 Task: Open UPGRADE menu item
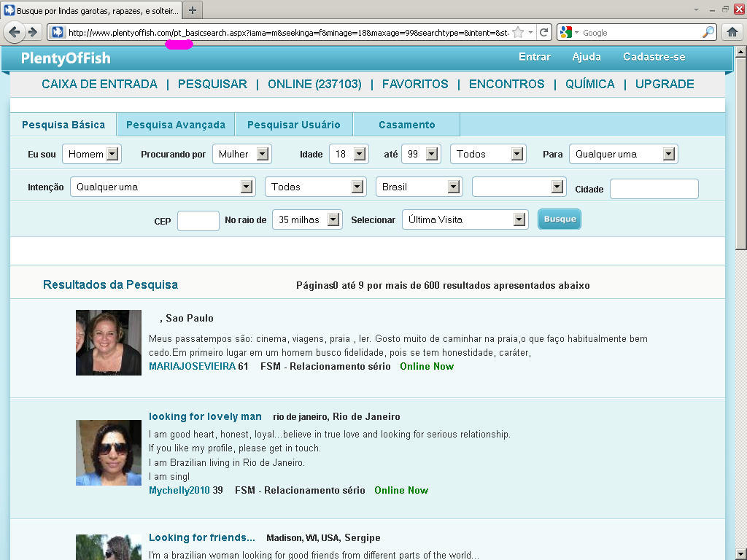[x=665, y=85]
